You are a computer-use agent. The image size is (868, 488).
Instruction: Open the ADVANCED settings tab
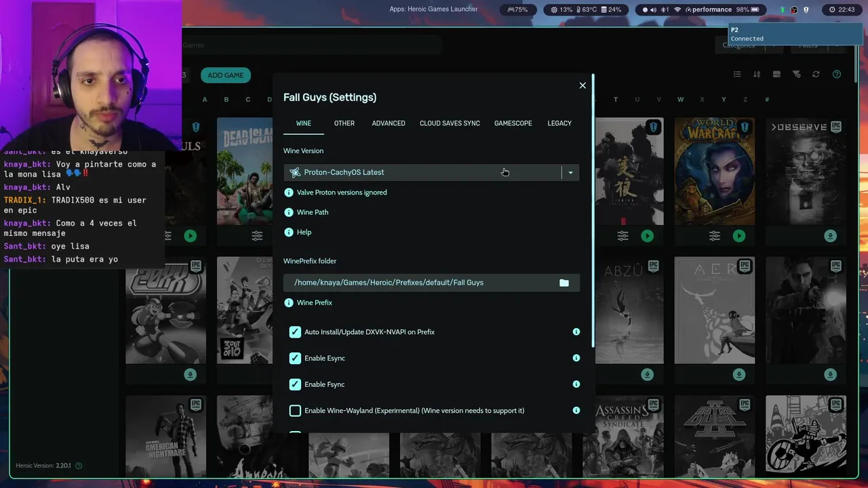pos(389,123)
